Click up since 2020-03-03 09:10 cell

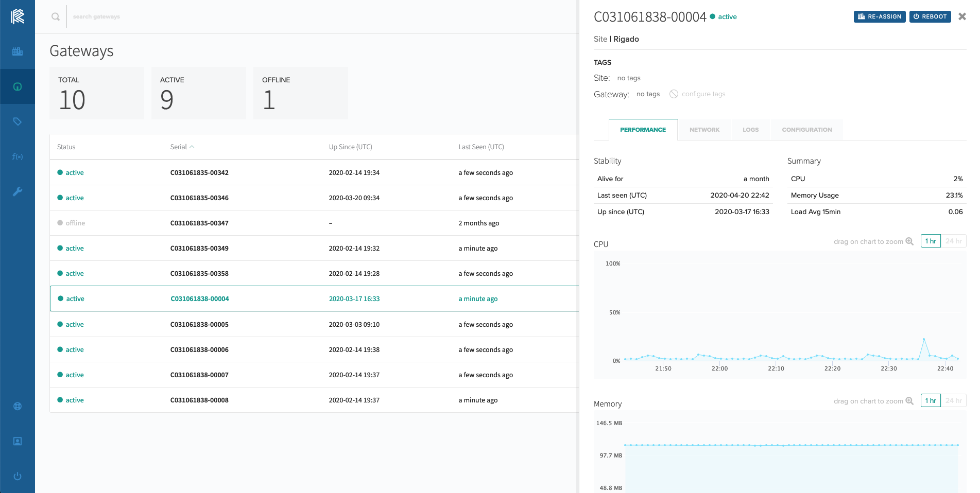pos(354,324)
